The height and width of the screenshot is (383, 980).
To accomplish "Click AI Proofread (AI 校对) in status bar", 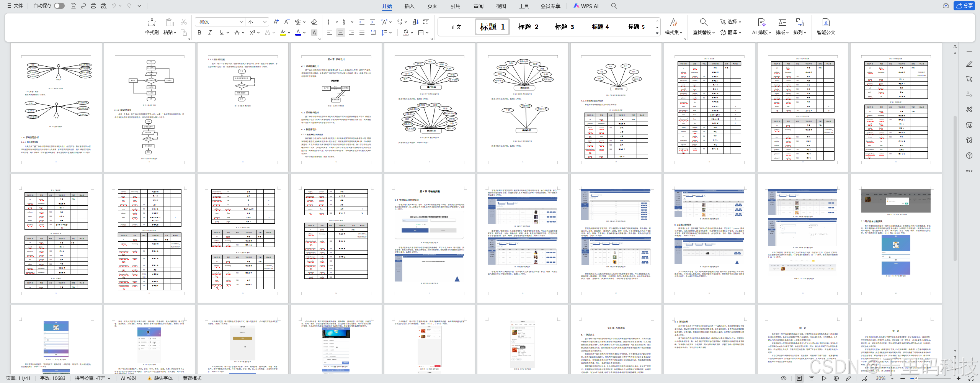I will (x=128, y=378).
